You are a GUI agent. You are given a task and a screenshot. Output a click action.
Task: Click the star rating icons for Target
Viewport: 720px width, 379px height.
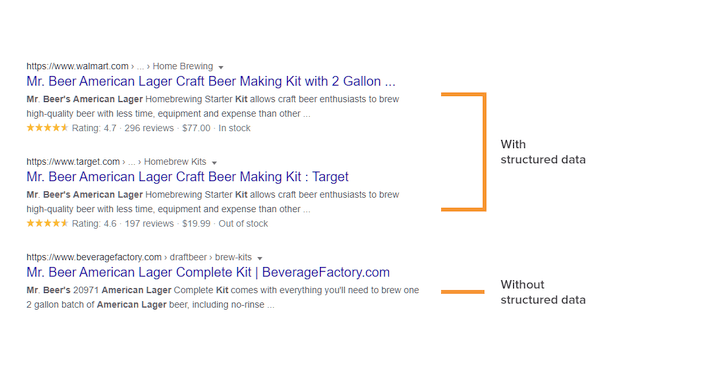point(47,223)
